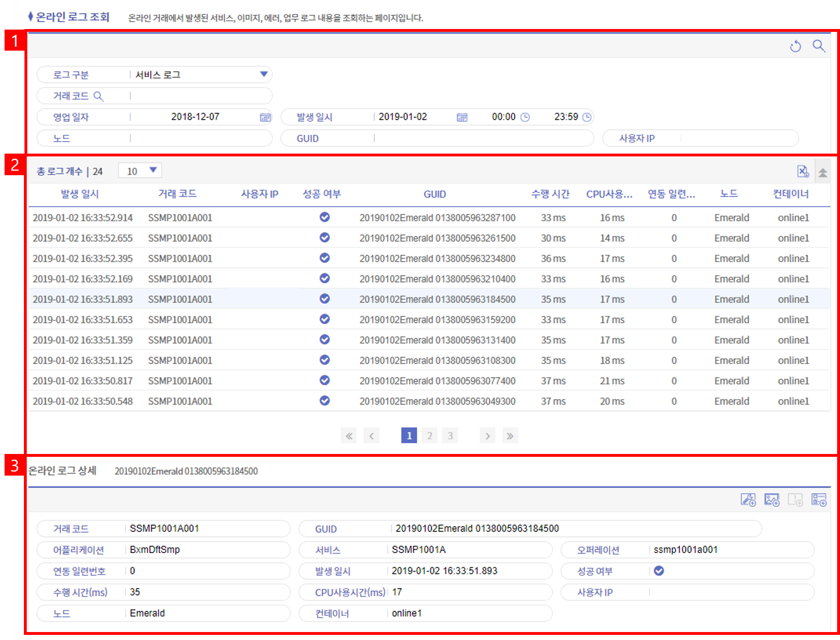Select page 1 in pagination

coord(409,436)
